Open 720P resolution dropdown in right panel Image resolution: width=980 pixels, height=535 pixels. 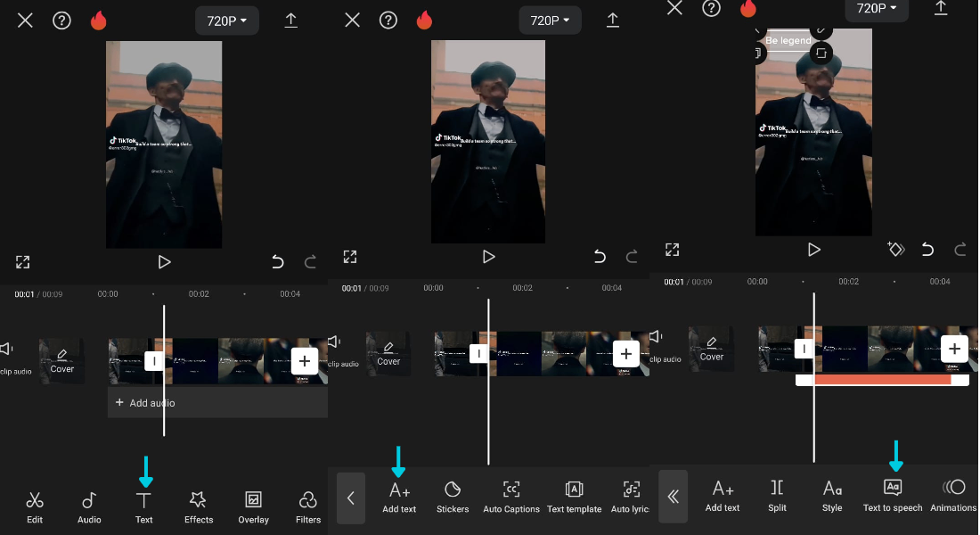click(877, 8)
